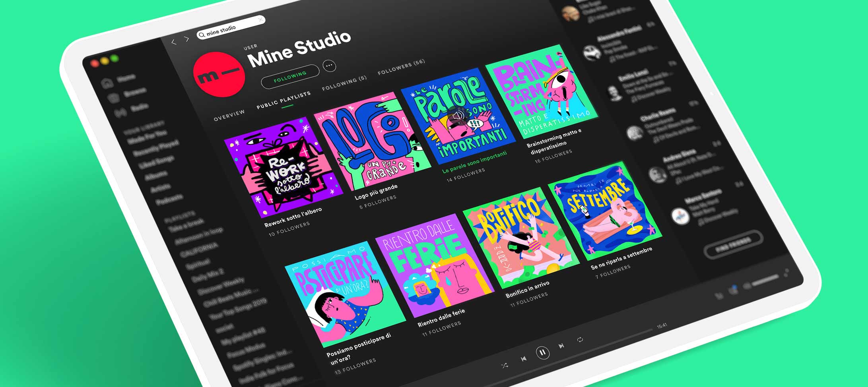Go back with the left arrow
The image size is (868, 387).
click(x=174, y=42)
